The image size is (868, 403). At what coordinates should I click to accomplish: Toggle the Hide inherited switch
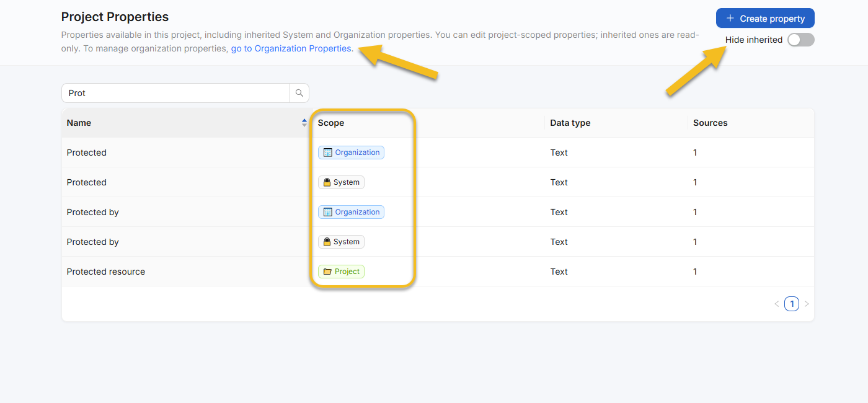point(800,40)
